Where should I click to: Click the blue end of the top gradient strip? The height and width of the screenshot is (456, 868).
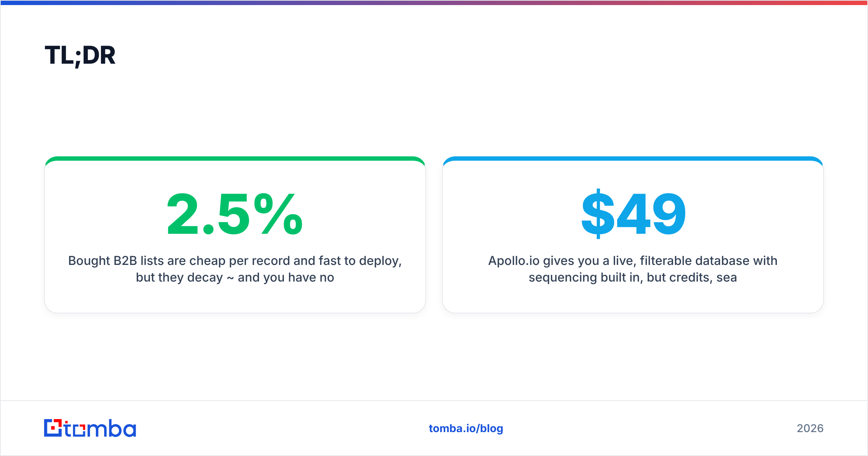click(22, 3)
